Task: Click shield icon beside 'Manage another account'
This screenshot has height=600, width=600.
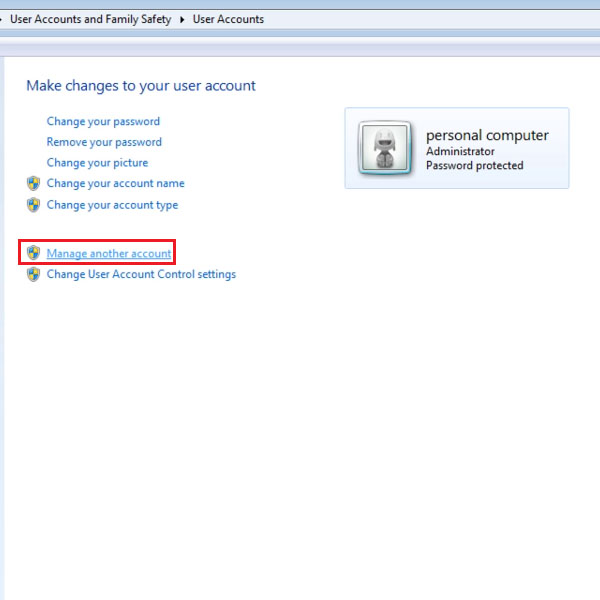Action: click(33, 253)
